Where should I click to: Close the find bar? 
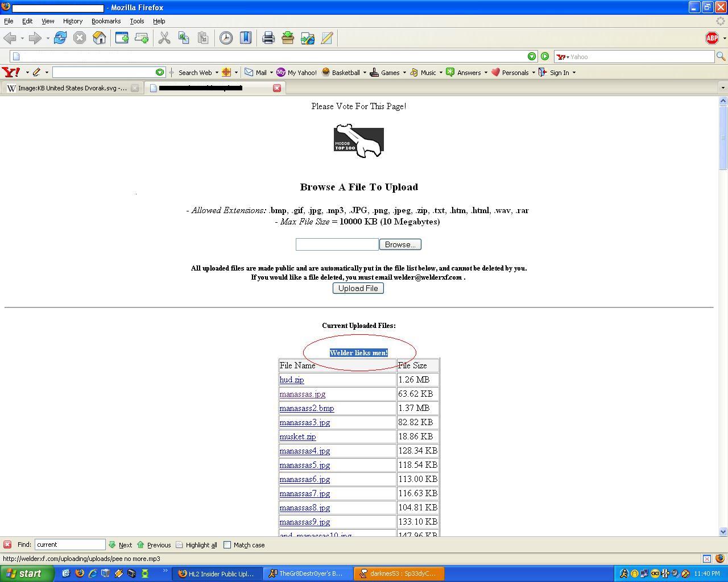7,544
